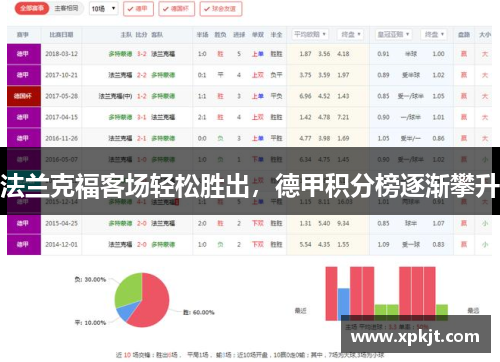Click the 大小 column header
Screen dimensions: 500x362
485,35
